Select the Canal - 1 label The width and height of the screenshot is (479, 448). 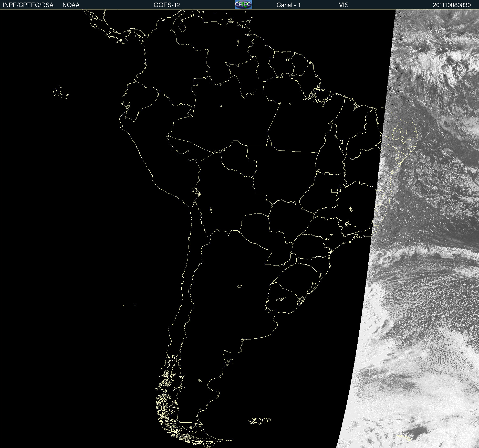[289, 5]
